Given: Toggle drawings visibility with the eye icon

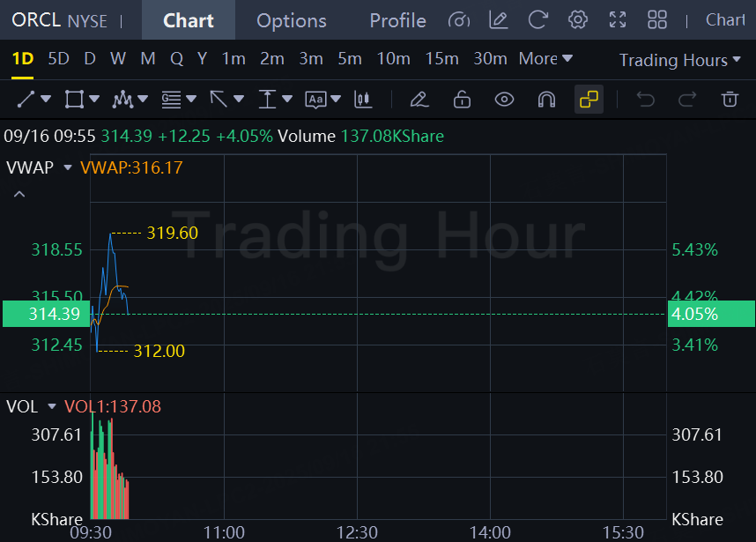Looking at the screenshot, I should (504, 100).
